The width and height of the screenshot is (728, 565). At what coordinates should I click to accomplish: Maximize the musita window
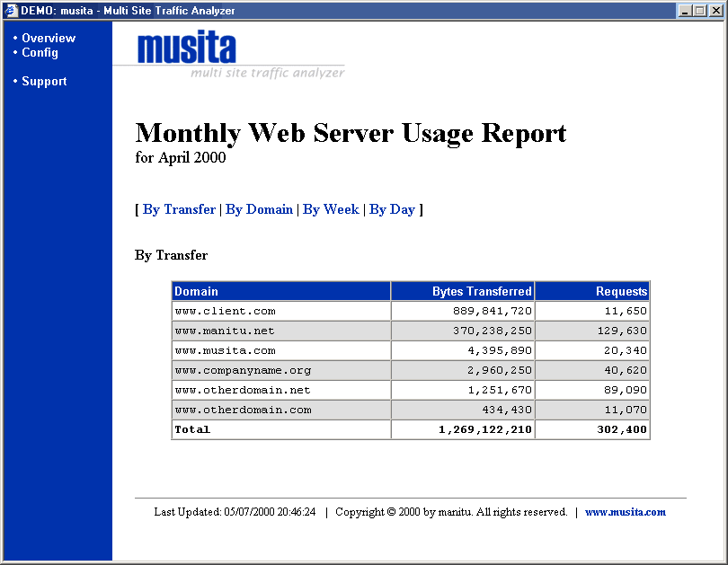[699, 10]
